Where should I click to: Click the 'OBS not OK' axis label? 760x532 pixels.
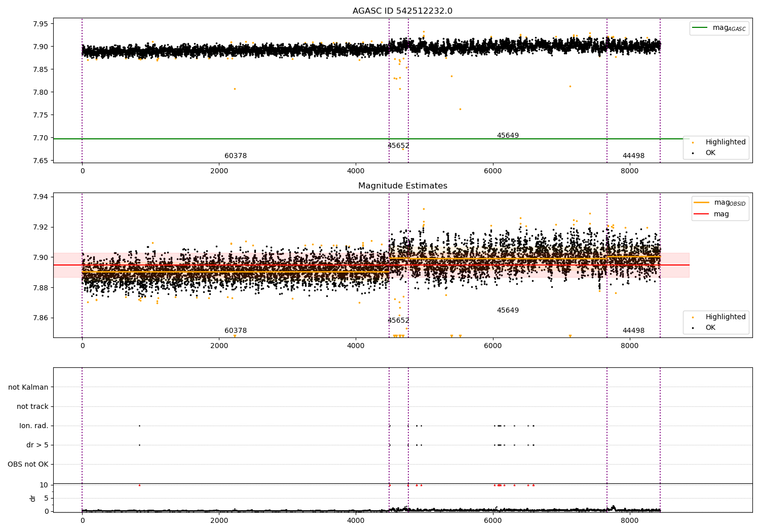click(28, 465)
